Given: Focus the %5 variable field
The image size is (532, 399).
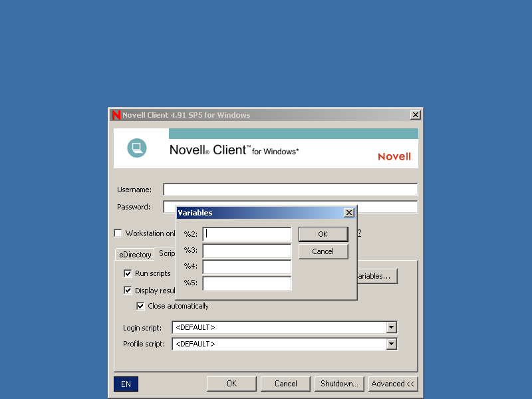Looking at the screenshot, I should (x=247, y=284).
